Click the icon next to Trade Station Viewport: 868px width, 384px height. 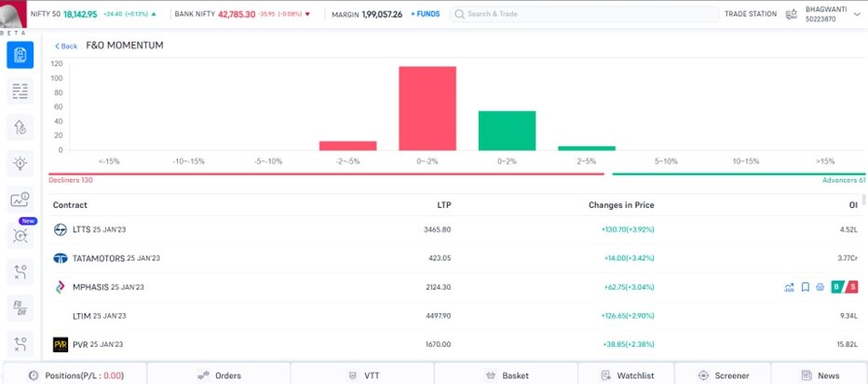click(791, 14)
